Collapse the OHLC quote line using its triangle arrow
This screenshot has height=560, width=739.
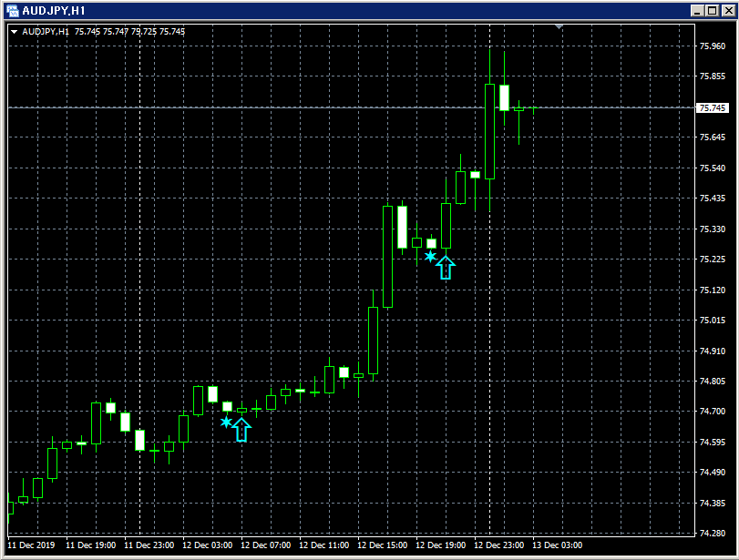click(x=14, y=30)
